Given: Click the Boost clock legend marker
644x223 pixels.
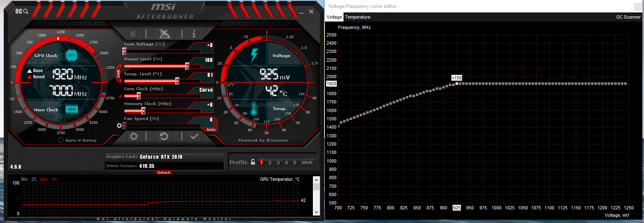Looking at the screenshot, I should click(x=30, y=77).
